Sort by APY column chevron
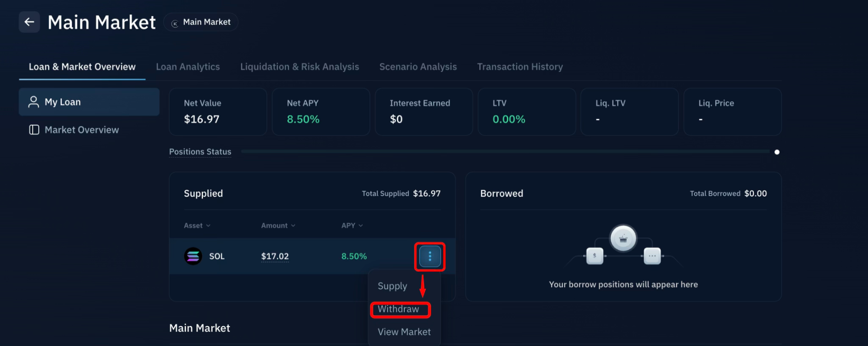The image size is (868, 346). [361, 225]
